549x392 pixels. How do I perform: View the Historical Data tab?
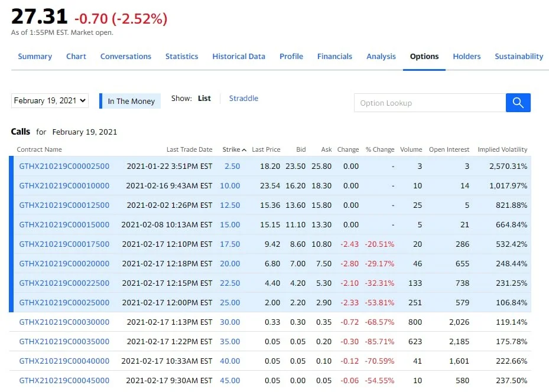coord(239,56)
